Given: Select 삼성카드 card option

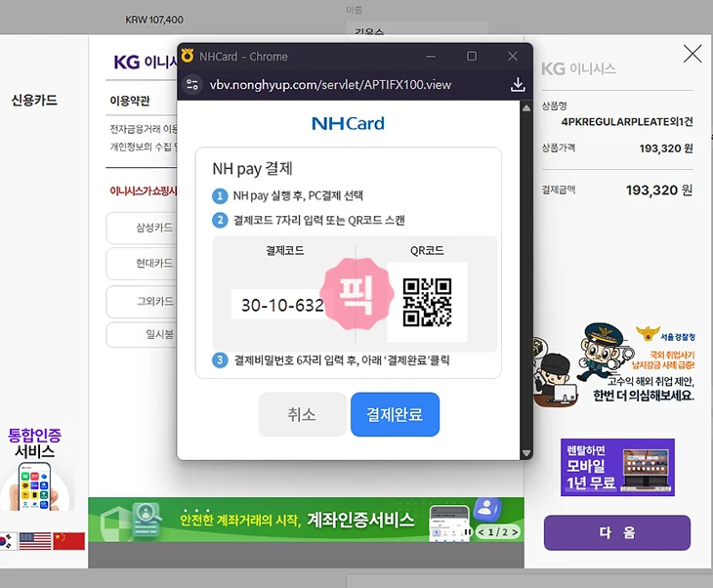Looking at the screenshot, I should point(142,228).
